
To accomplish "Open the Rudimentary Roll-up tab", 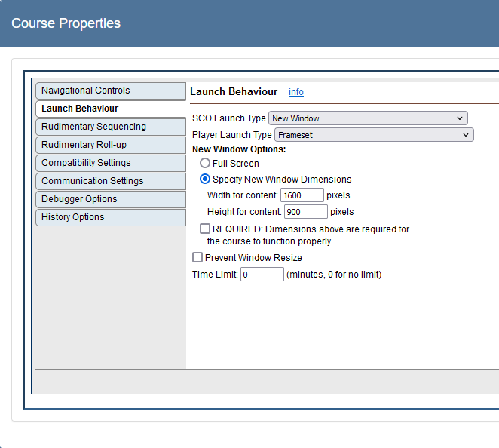I will pyautogui.click(x=110, y=145).
